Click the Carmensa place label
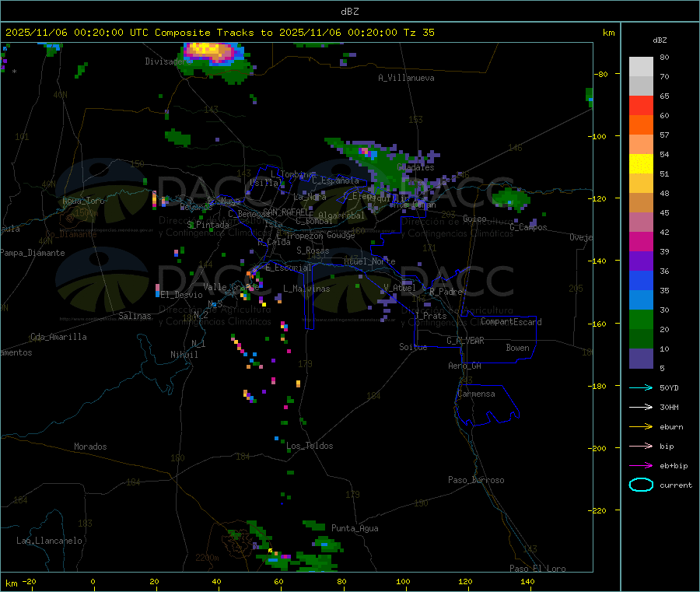700x592 pixels. 476,394
